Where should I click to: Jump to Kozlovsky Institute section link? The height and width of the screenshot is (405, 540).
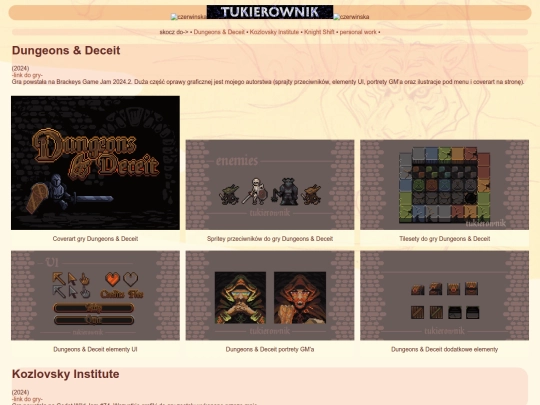pos(274,32)
